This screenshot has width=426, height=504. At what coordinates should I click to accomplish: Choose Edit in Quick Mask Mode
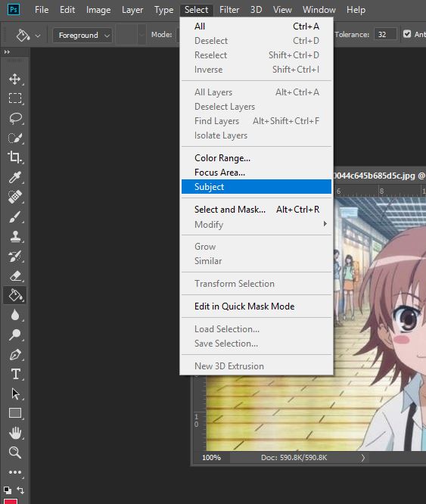(257, 306)
